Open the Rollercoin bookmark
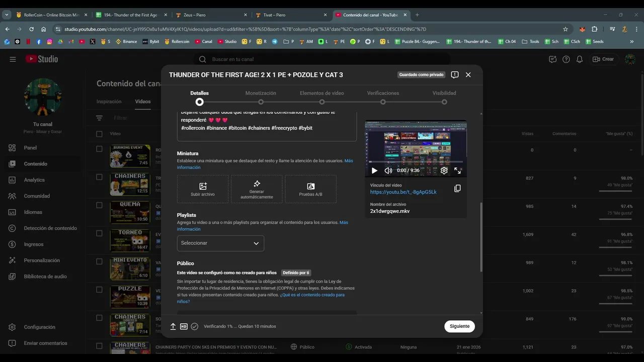 click(x=178, y=41)
